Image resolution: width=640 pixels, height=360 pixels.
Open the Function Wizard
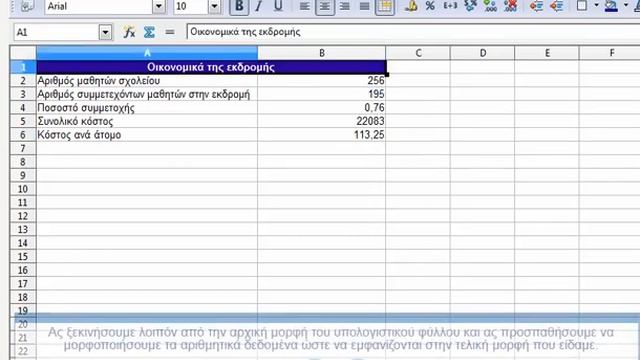(x=129, y=32)
